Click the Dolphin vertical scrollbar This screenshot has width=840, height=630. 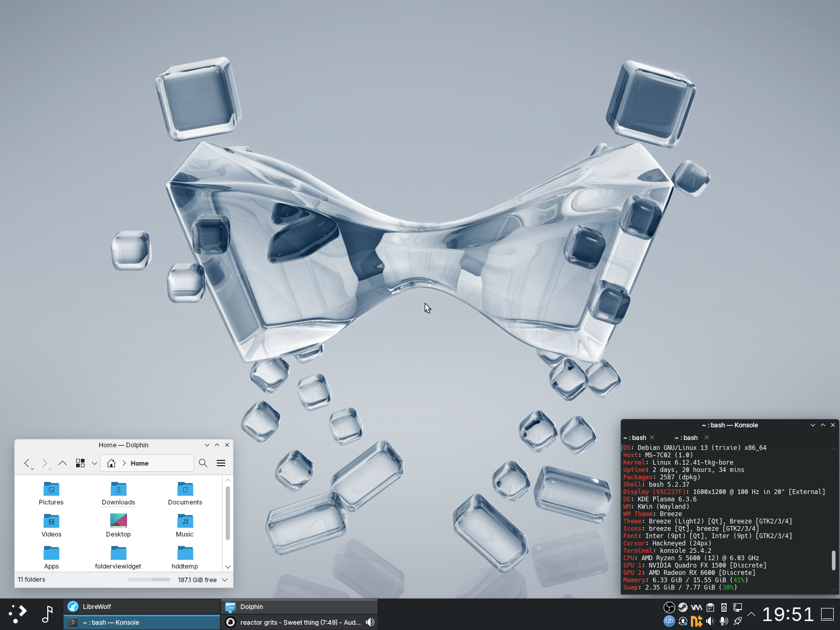pyautogui.click(x=228, y=513)
